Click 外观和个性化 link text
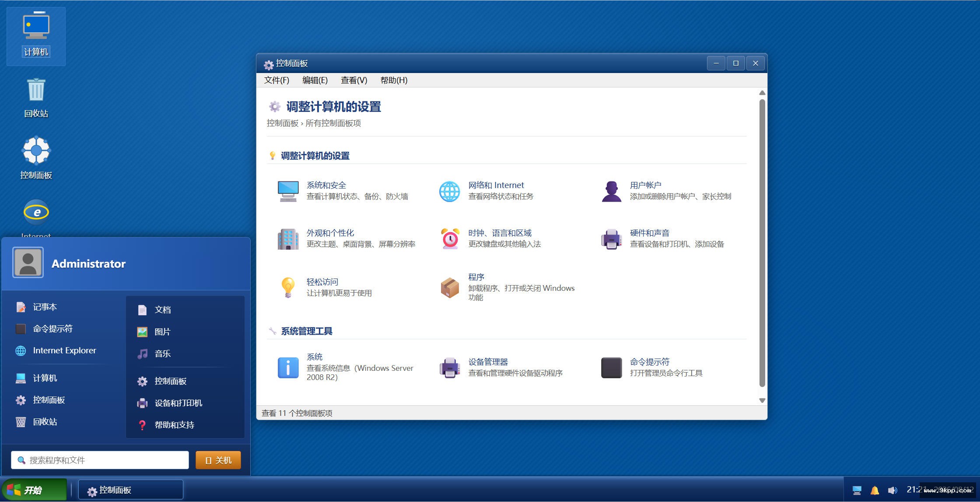Viewport: 980px width, 502px height. (330, 233)
